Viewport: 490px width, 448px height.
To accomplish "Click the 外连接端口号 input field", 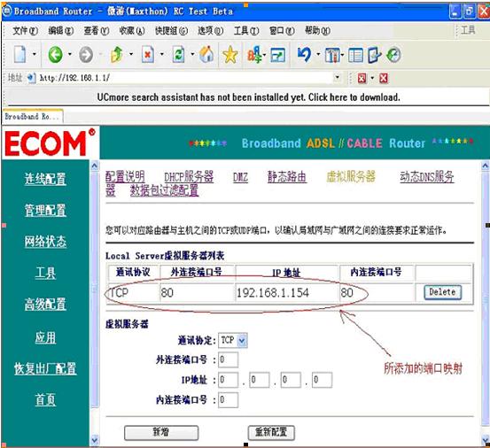I will coord(228,359).
